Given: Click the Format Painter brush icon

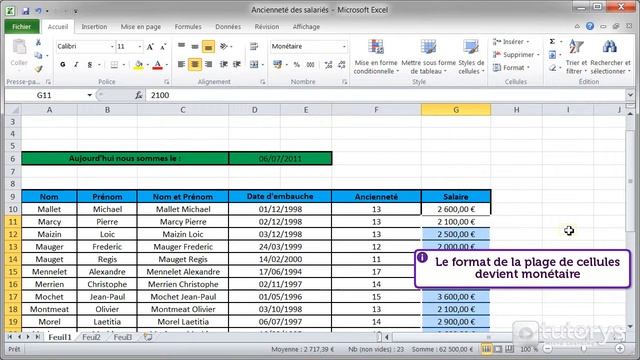Looking at the screenshot, I should 38,69.
